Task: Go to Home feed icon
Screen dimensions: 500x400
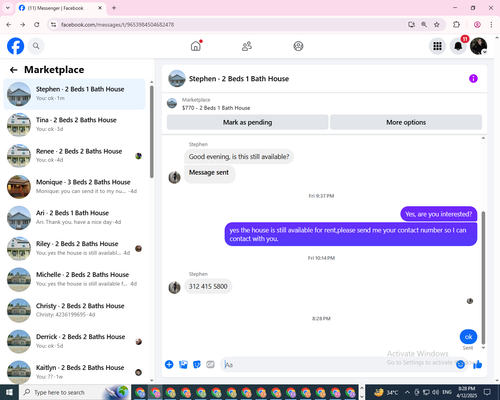Action: pyautogui.click(x=196, y=46)
